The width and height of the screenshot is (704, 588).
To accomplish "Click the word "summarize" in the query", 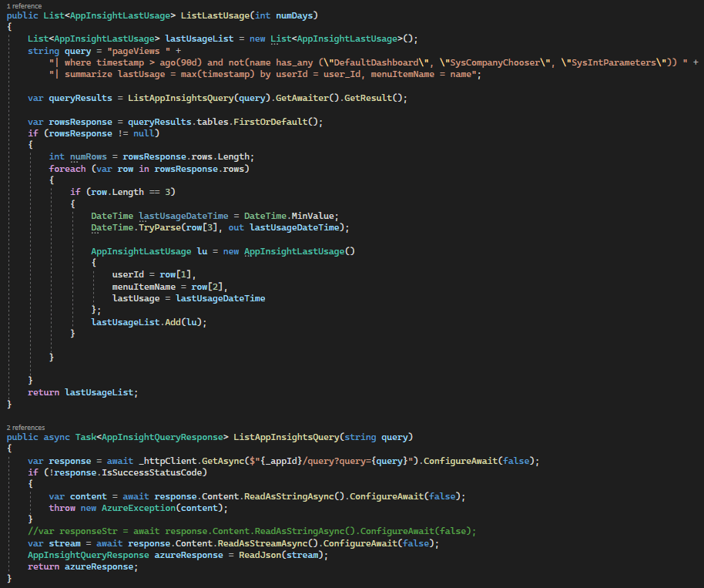I will coord(89,75).
